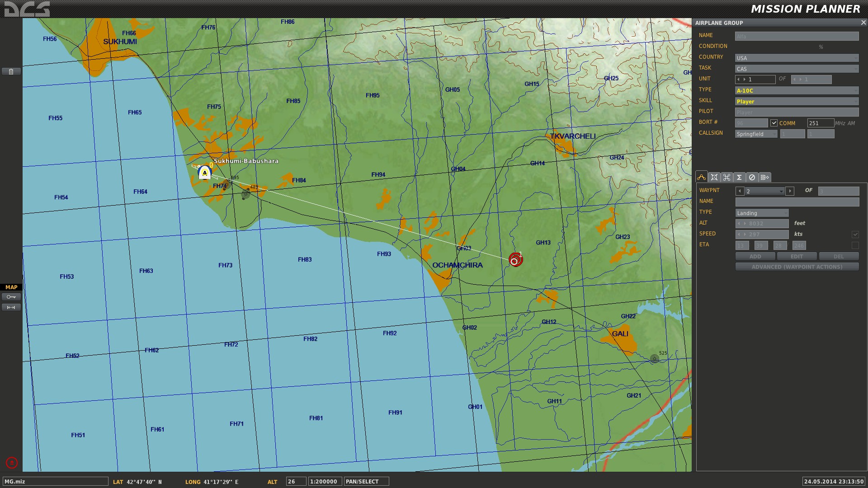Decrease the Unit number stepper
This screenshot has width=868, height=488.
(x=738, y=80)
